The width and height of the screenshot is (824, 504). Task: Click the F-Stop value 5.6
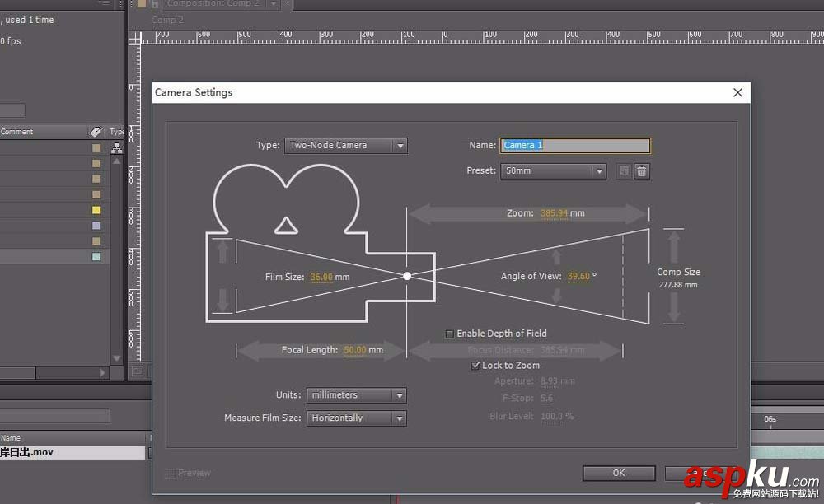pyautogui.click(x=546, y=399)
